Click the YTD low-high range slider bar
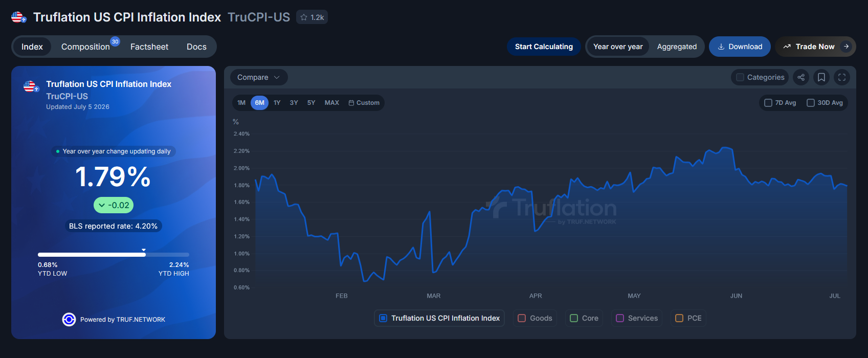This screenshot has width=868, height=358. [x=114, y=255]
